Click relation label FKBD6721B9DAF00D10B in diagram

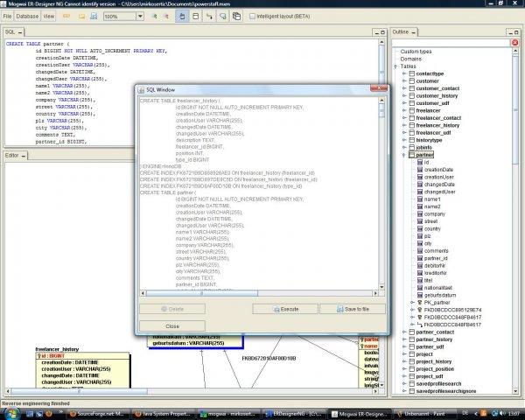tap(269, 359)
